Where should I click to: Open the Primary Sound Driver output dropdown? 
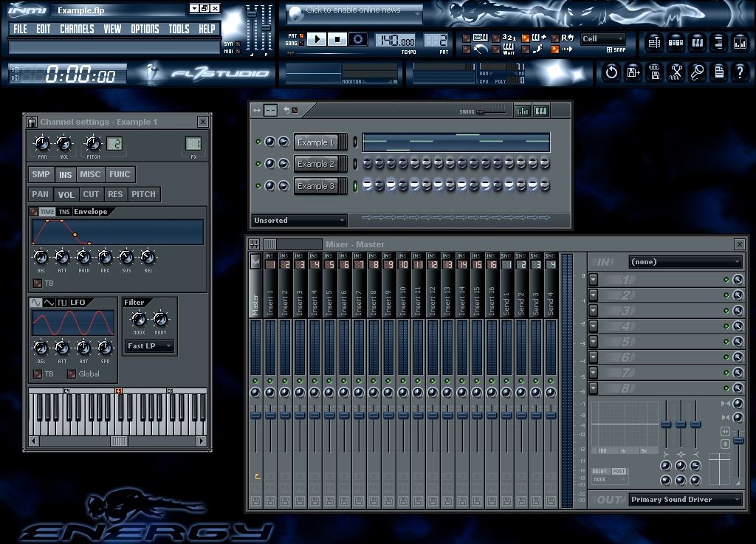[684, 499]
